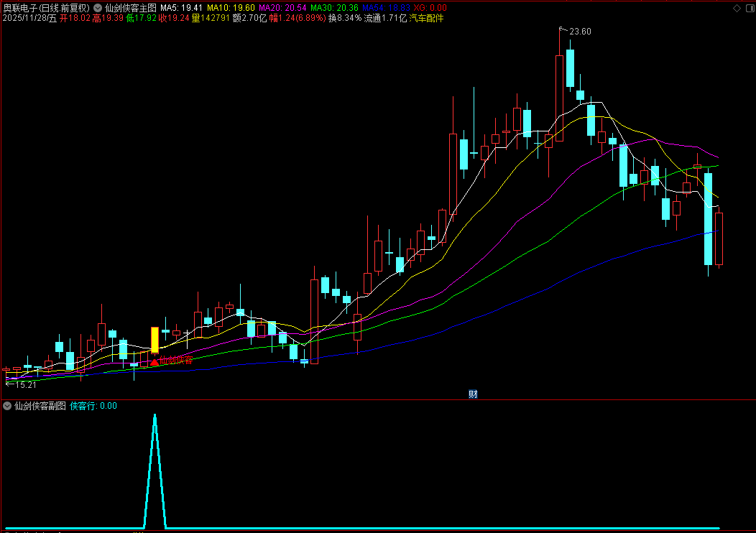Click the cyan spike peak in sub-chart
Viewport: 756px width, 533px height.
pyautogui.click(x=155, y=415)
